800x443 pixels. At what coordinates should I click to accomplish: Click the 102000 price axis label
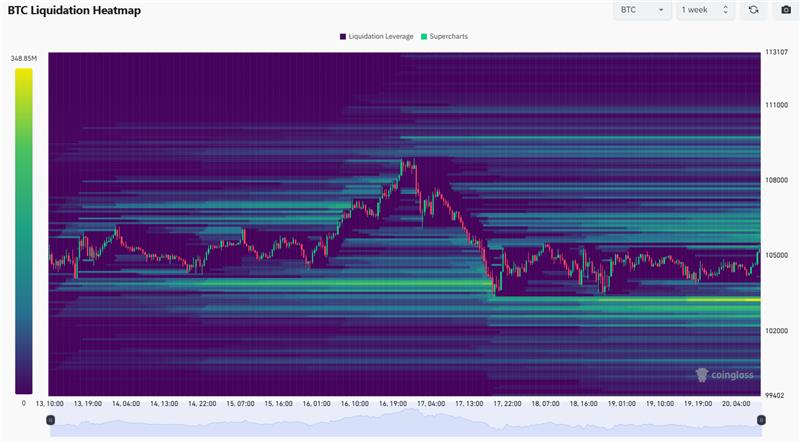click(x=776, y=331)
